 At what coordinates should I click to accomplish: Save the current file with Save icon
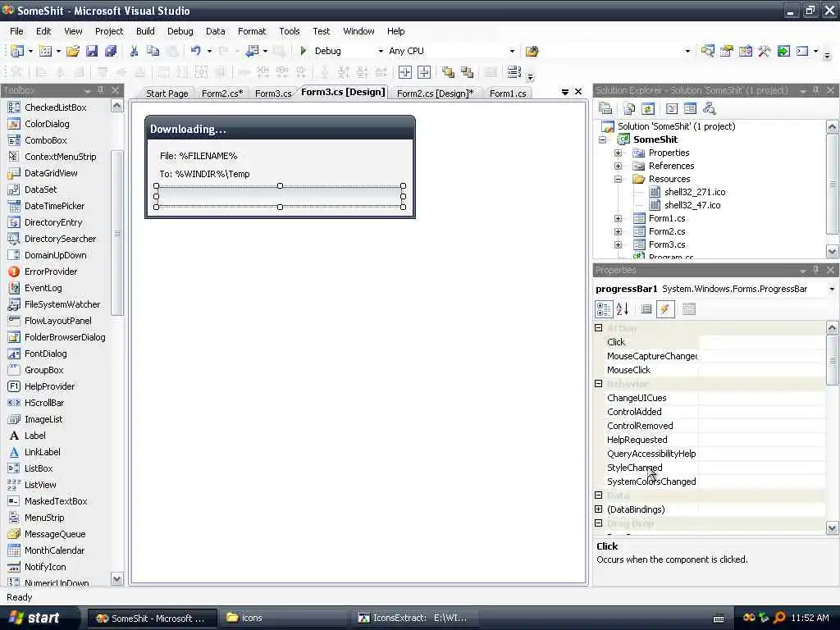(92, 51)
